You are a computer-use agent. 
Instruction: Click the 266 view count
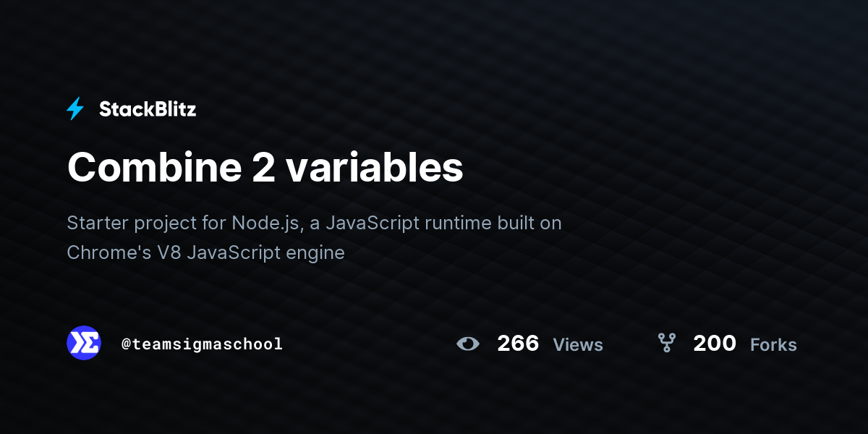518,344
